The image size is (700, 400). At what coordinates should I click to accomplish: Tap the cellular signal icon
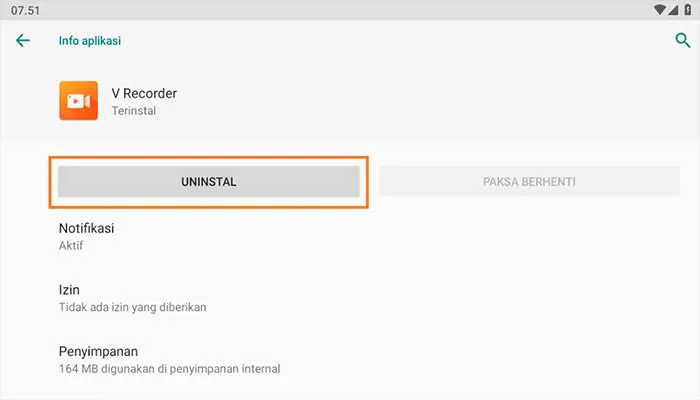click(x=672, y=10)
